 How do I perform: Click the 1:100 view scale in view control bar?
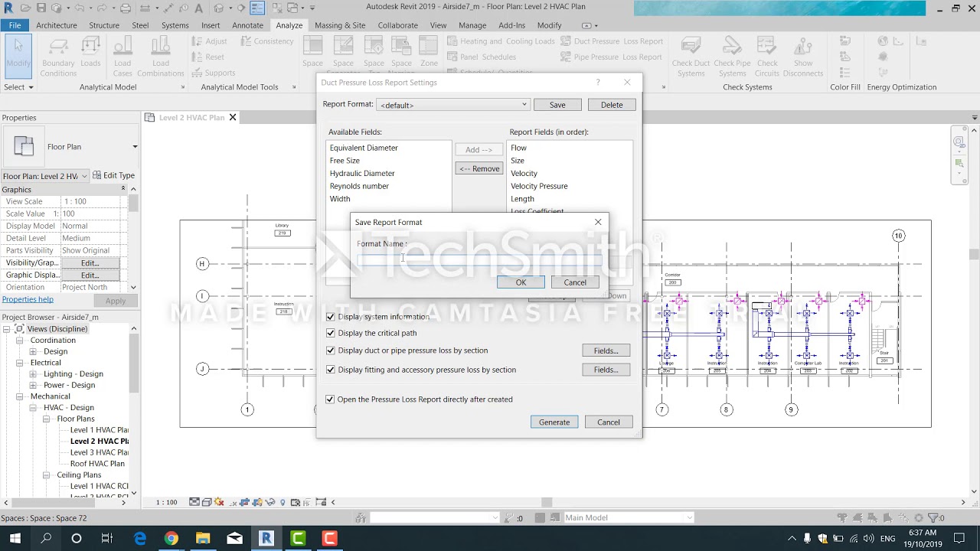pyautogui.click(x=167, y=502)
